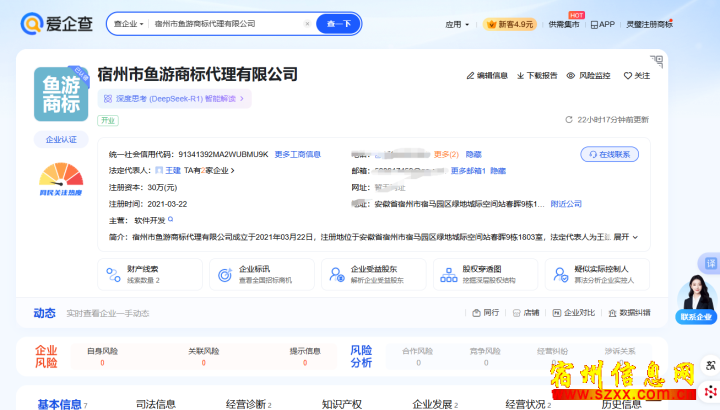This screenshot has width=720, height=410.
Task: Click the 在线联系 button
Action: click(x=610, y=154)
